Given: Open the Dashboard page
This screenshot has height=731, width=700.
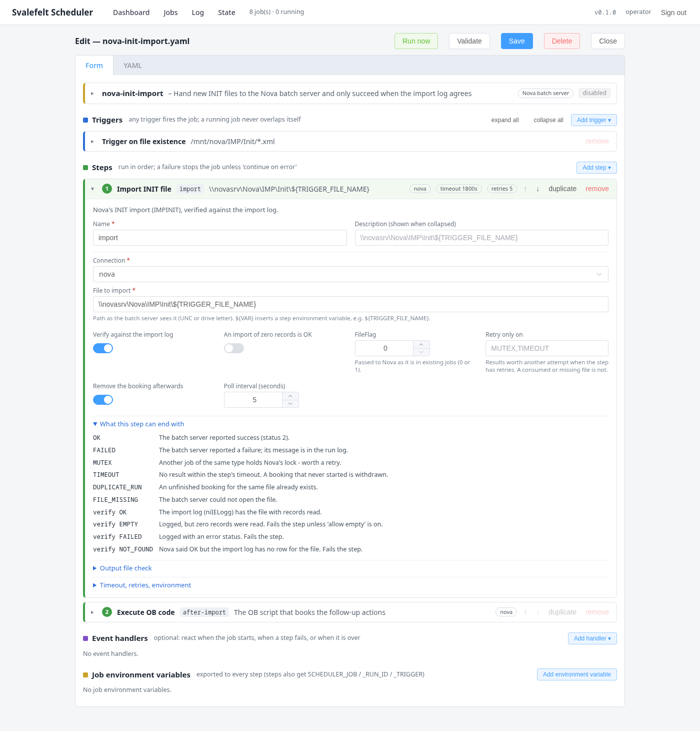Looking at the screenshot, I should pos(131,13).
